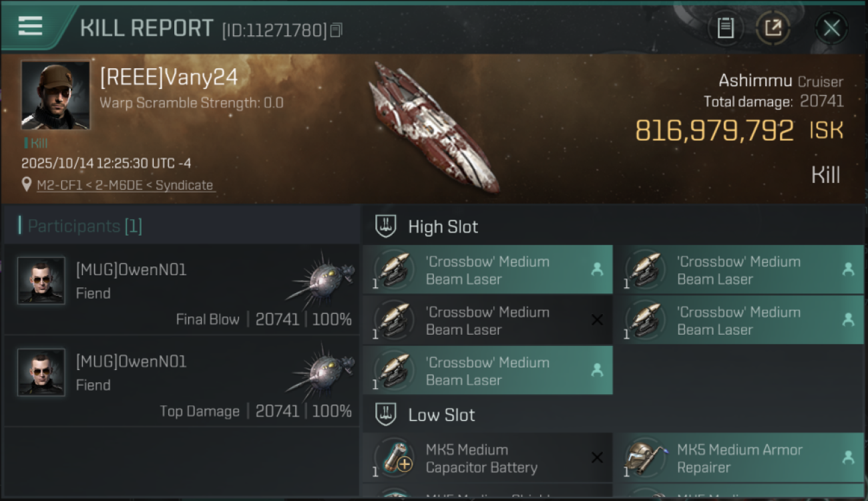Close the kill report window
Screen dimensions: 868x501
click(x=831, y=28)
